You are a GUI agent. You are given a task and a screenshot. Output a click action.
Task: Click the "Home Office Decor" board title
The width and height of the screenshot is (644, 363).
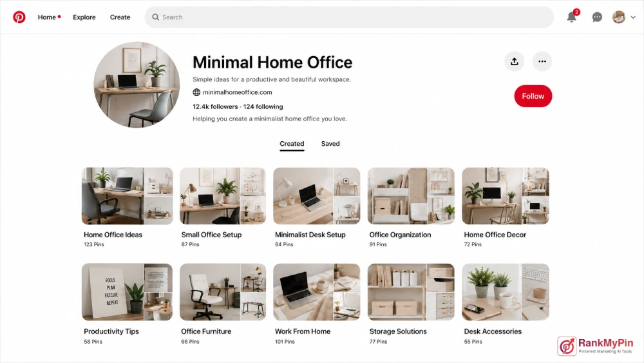495,235
